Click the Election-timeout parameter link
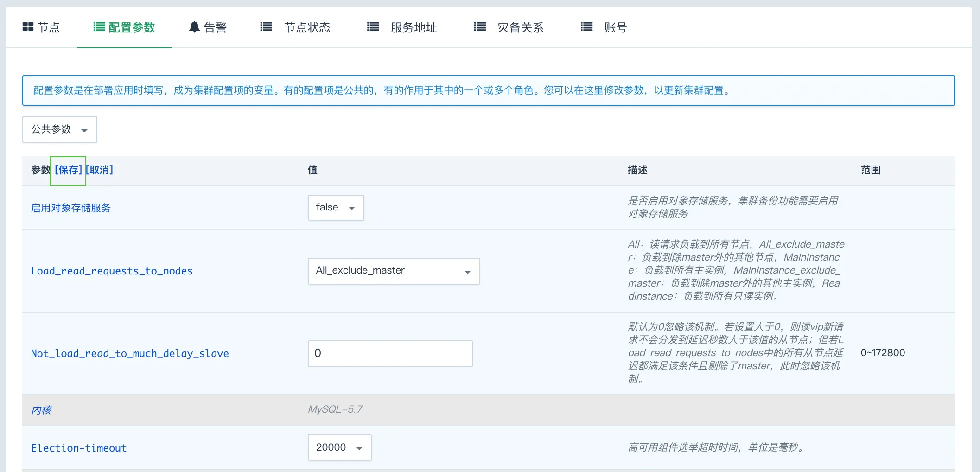The width and height of the screenshot is (980, 472). (78, 447)
